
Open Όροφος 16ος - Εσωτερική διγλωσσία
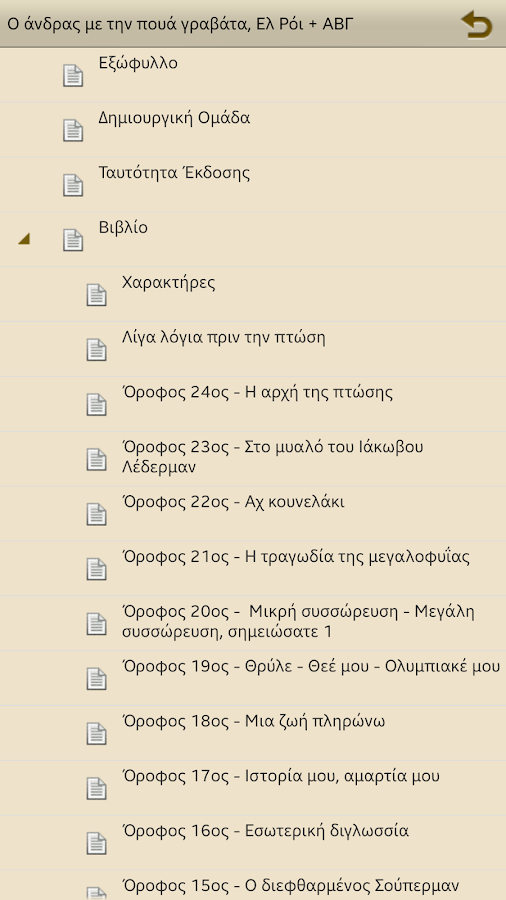coord(253,843)
